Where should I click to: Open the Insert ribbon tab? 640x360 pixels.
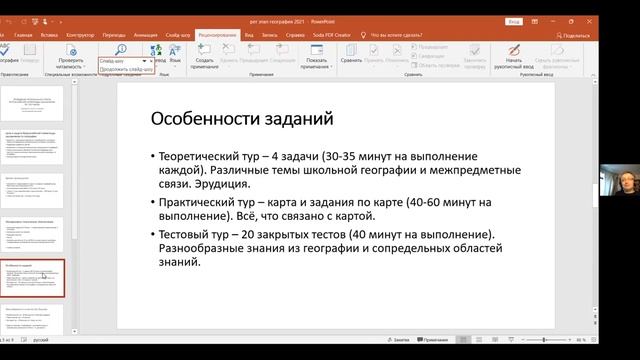[x=49, y=35]
